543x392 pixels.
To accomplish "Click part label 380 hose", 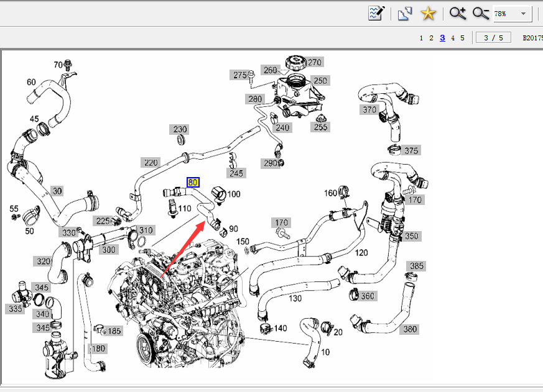I will click(409, 329).
